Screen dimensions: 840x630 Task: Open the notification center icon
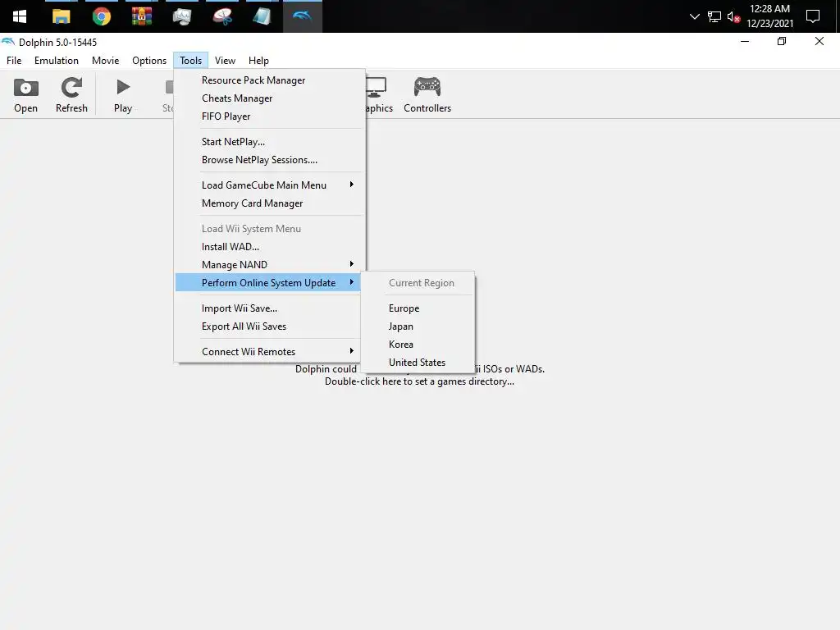813,16
